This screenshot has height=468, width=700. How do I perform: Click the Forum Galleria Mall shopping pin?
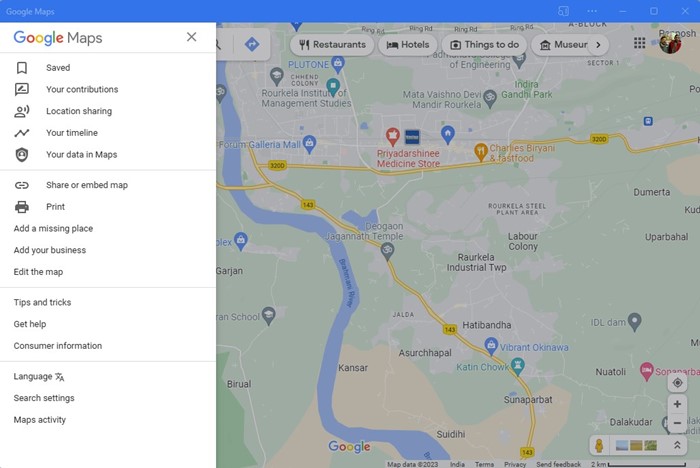(309, 144)
